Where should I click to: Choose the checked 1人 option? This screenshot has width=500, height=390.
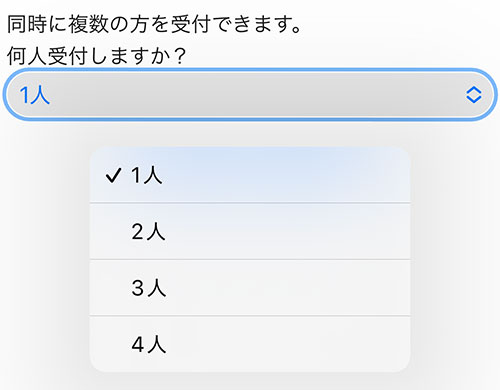pyautogui.click(x=250, y=175)
